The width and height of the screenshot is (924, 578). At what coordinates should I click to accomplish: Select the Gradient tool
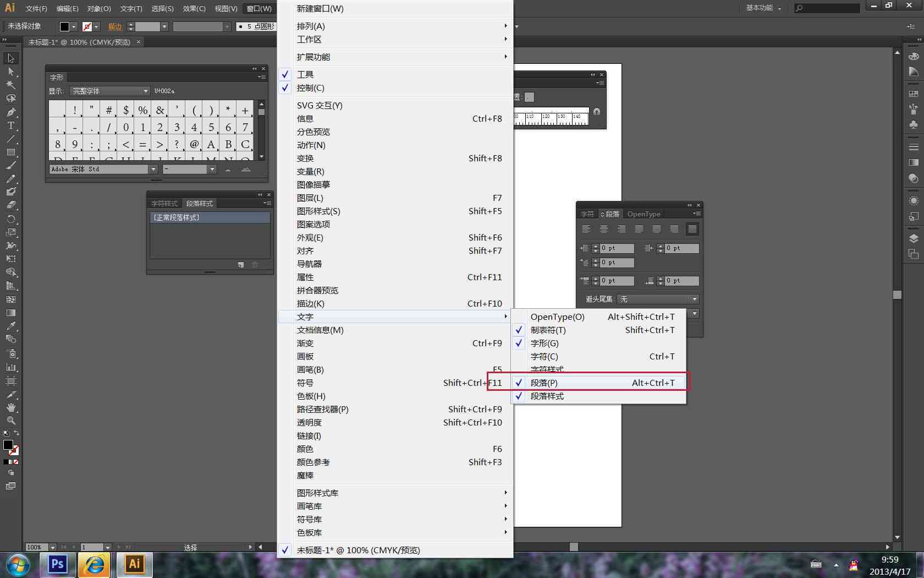click(10, 313)
